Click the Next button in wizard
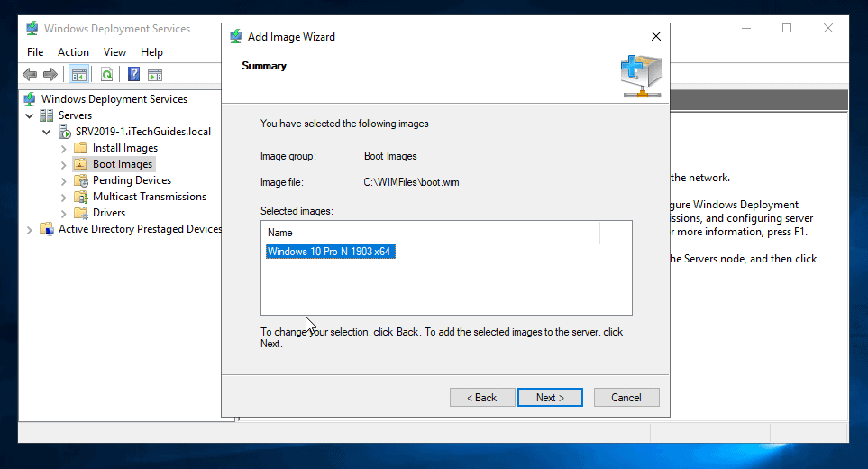Screen dimensions: 868x469 [550, 398]
